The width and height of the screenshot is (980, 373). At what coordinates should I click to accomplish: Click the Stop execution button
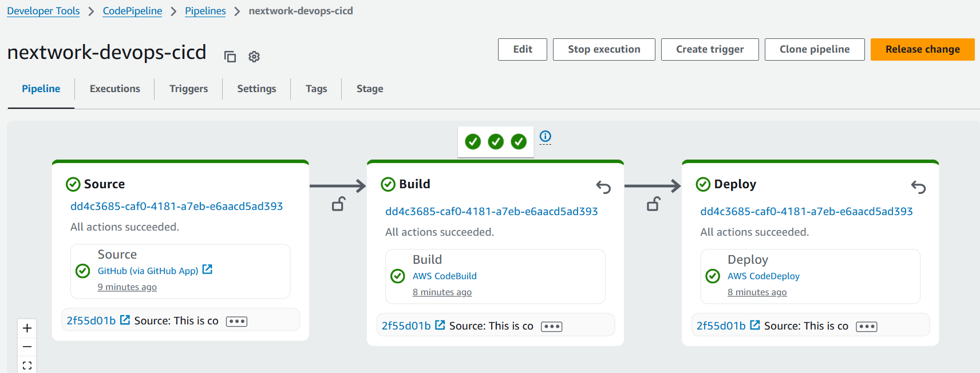point(604,49)
